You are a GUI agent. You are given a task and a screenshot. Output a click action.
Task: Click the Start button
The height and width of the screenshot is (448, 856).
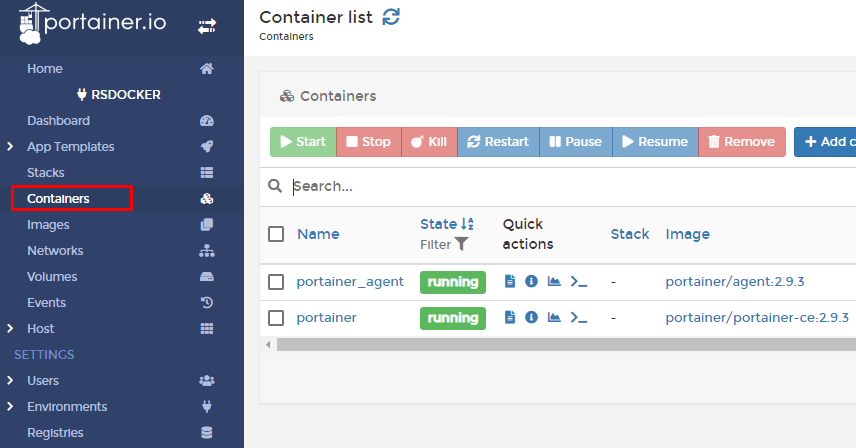click(303, 142)
